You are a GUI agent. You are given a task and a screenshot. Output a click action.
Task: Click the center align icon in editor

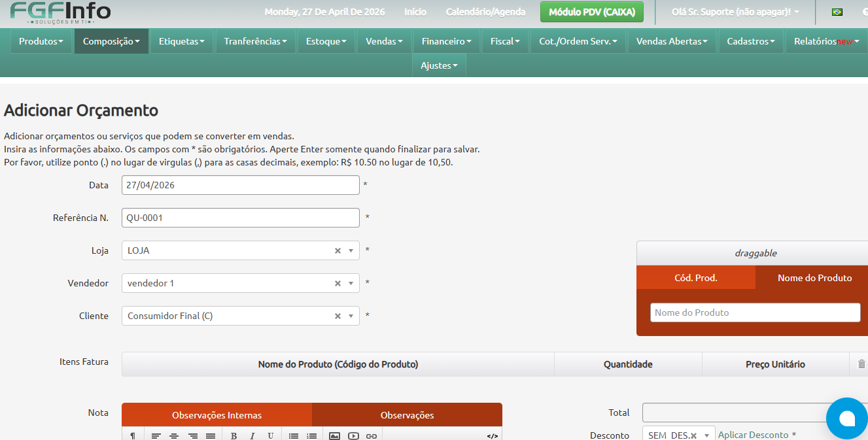coord(174,435)
